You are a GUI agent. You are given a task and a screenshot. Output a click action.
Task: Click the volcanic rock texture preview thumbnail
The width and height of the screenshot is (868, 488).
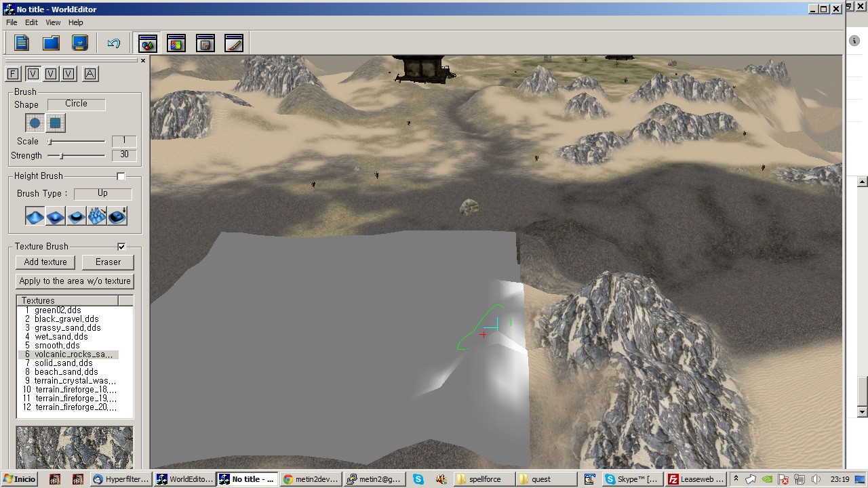(x=75, y=447)
